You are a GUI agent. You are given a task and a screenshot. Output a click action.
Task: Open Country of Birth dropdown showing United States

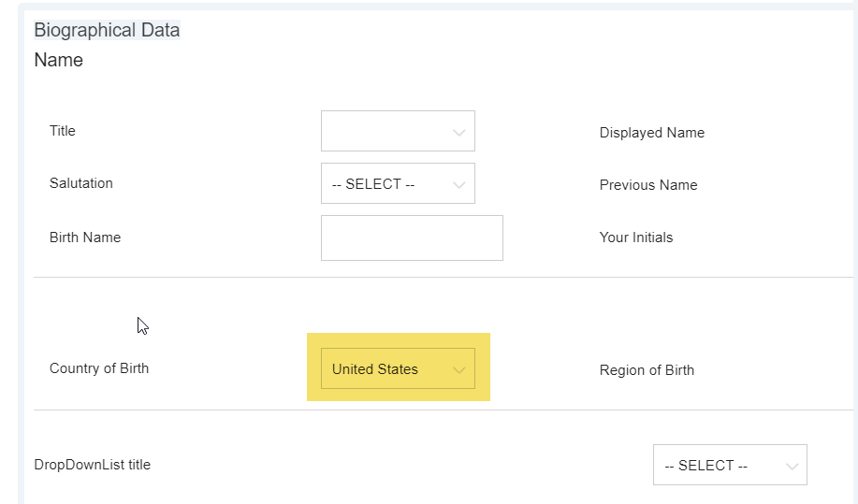coord(398,369)
